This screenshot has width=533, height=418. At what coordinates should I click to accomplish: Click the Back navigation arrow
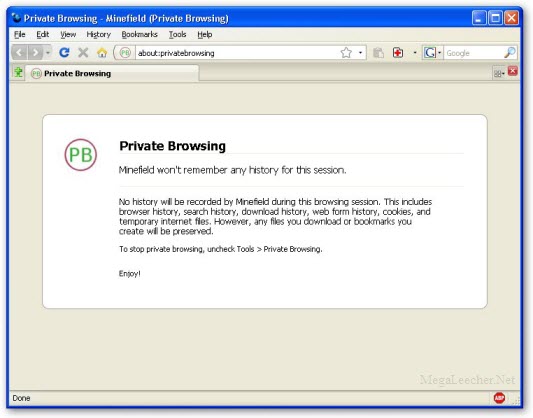[x=19, y=53]
